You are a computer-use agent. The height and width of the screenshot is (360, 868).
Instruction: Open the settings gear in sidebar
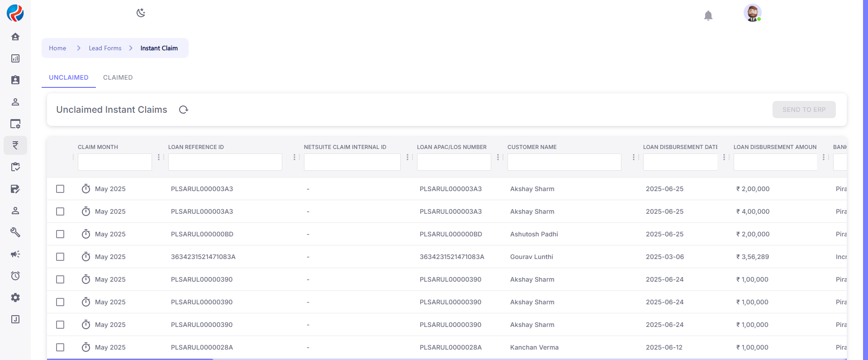15,298
